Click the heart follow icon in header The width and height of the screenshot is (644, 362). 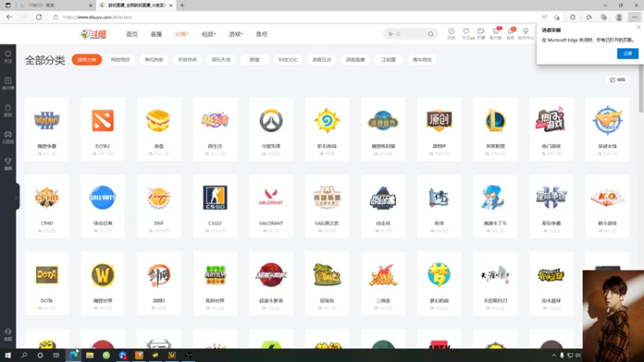(466, 33)
